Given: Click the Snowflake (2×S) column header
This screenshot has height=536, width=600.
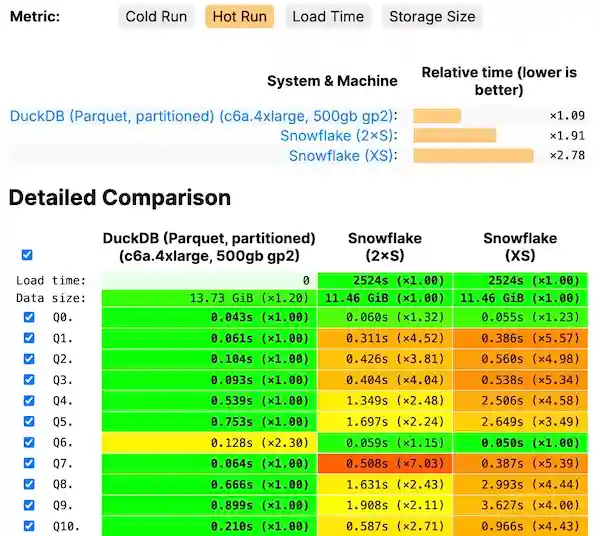Looking at the screenshot, I should click(x=385, y=247).
